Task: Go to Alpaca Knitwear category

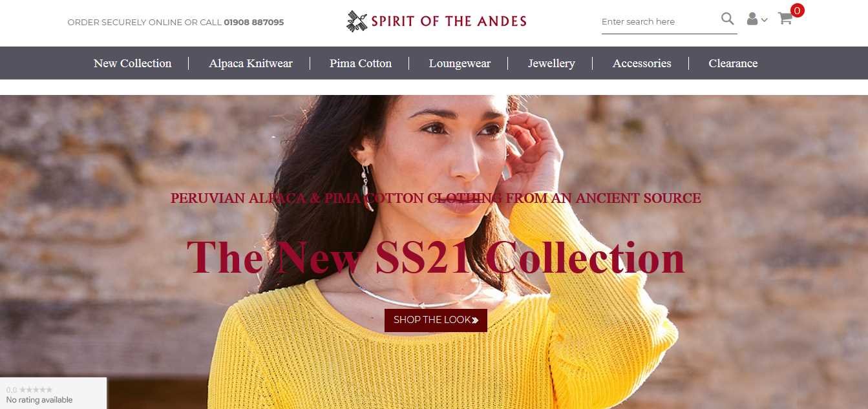Action: point(251,63)
